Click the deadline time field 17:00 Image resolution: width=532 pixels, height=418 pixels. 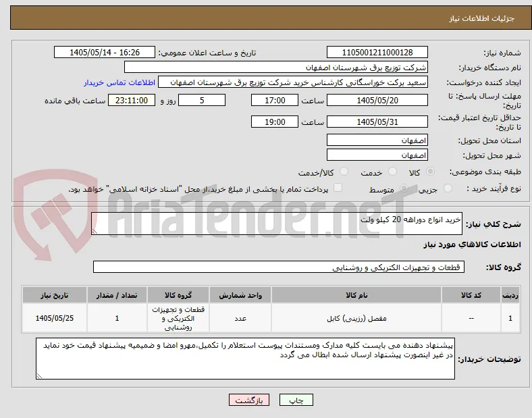(x=275, y=101)
